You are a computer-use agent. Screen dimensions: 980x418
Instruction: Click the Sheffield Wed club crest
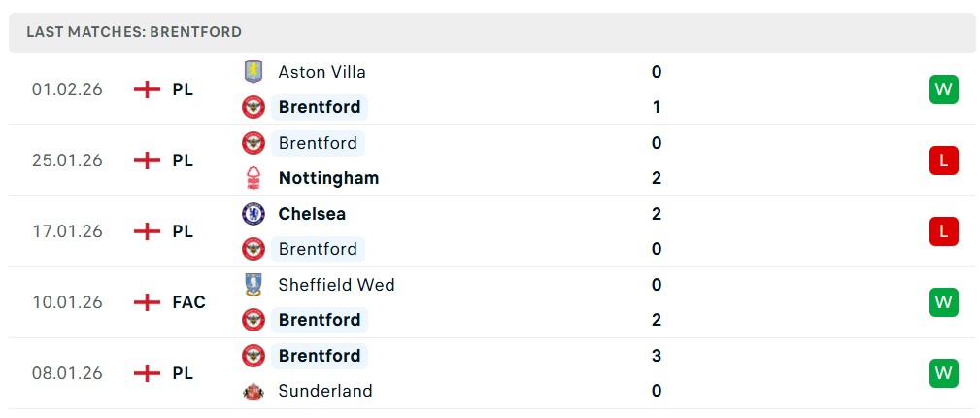(x=253, y=285)
